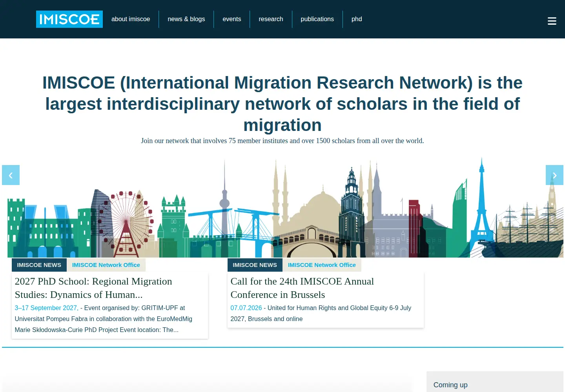
Task: Click the IMISCOE logo
Action: tap(69, 19)
